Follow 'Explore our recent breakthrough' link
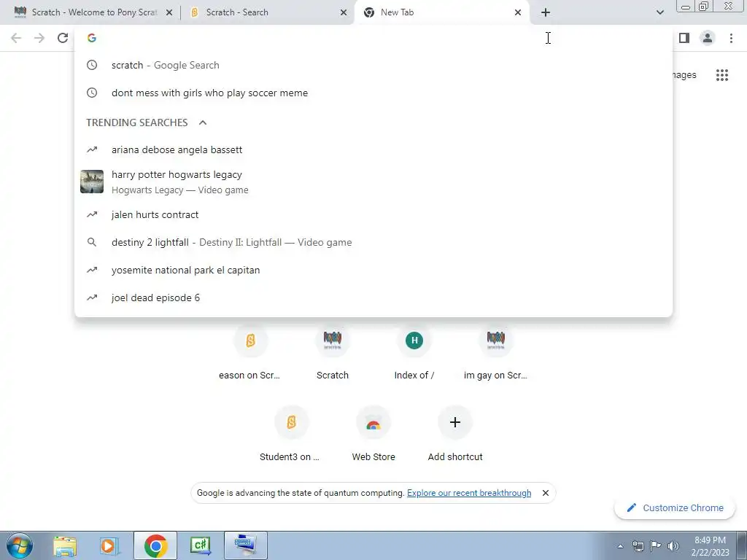The width and height of the screenshot is (747, 560). 469,493
